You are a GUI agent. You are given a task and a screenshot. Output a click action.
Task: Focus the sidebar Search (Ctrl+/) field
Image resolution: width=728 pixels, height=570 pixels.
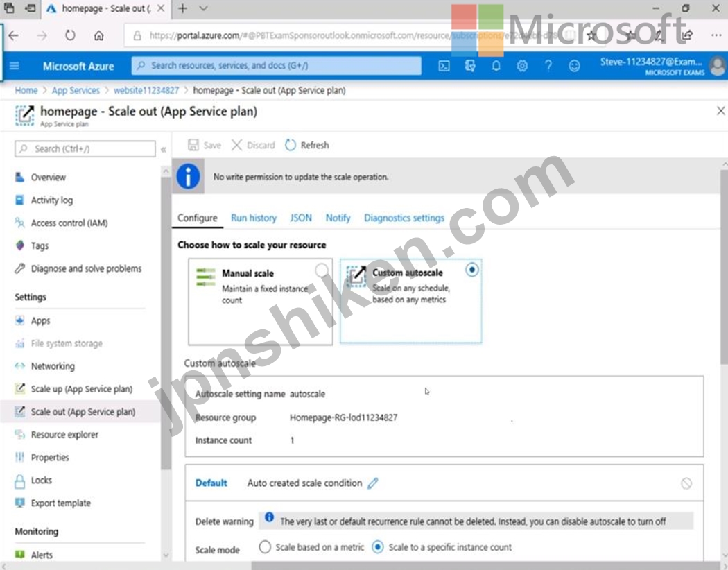click(85, 149)
